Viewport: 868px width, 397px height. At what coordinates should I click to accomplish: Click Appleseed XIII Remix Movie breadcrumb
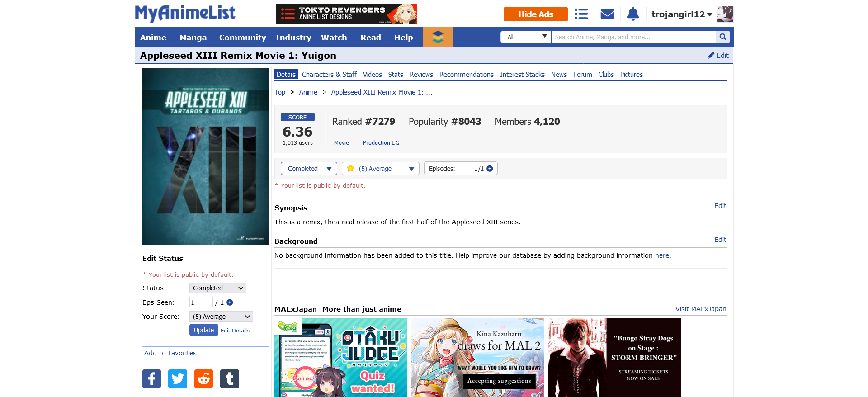click(x=382, y=92)
